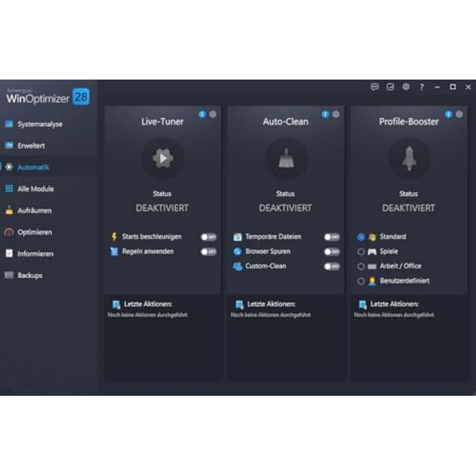Click the Browser Spuren globe icon
Viewport: 476px width, 476px height.
click(237, 252)
